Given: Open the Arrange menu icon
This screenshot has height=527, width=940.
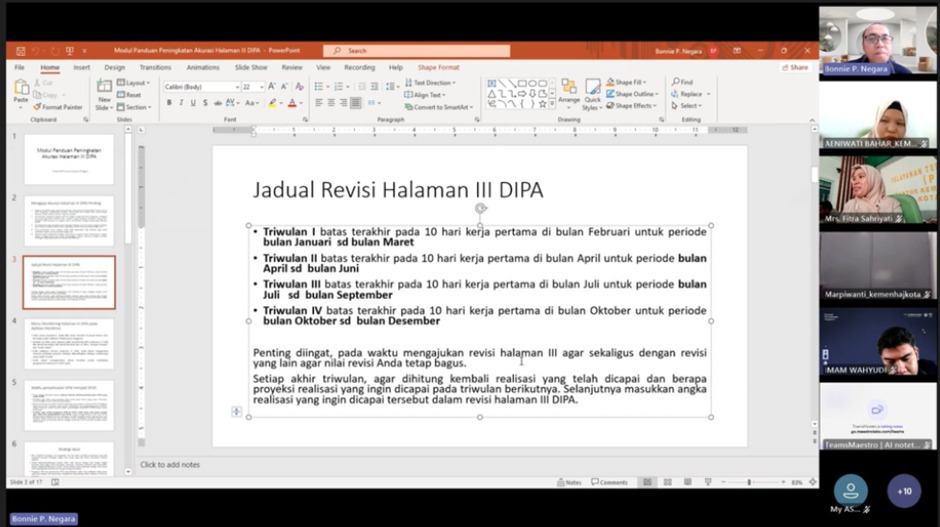Looking at the screenshot, I should (x=569, y=94).
